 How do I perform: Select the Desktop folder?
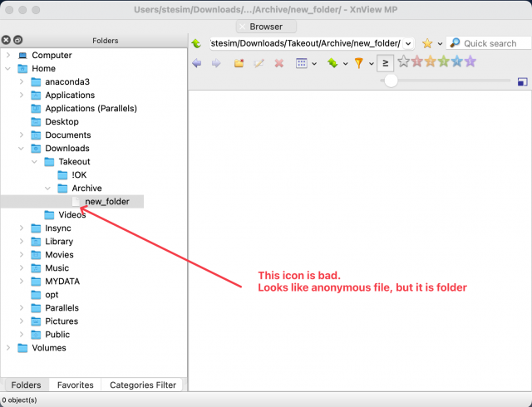click(x=62, y=122)
